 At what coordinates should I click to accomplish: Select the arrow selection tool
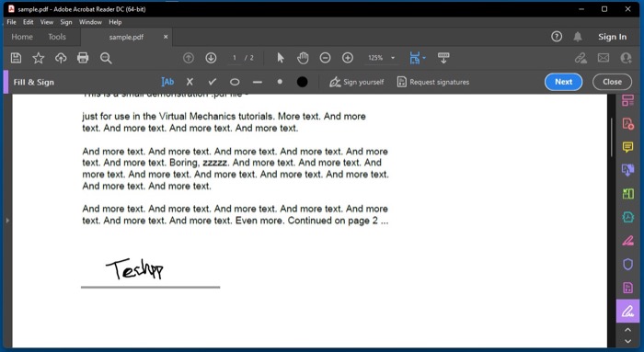(x=281, y=58)
